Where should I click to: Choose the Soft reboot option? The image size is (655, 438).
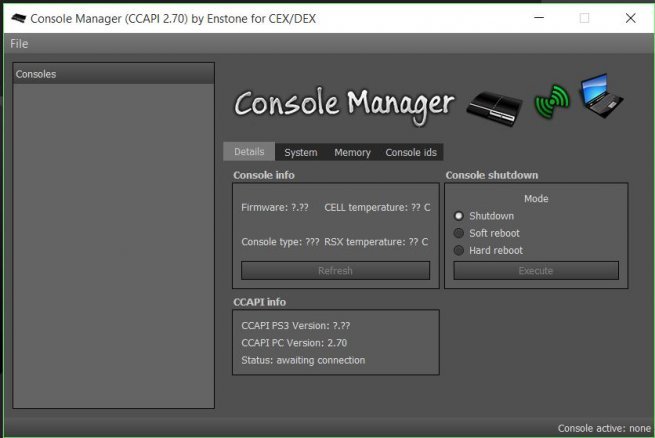point(460,233)
